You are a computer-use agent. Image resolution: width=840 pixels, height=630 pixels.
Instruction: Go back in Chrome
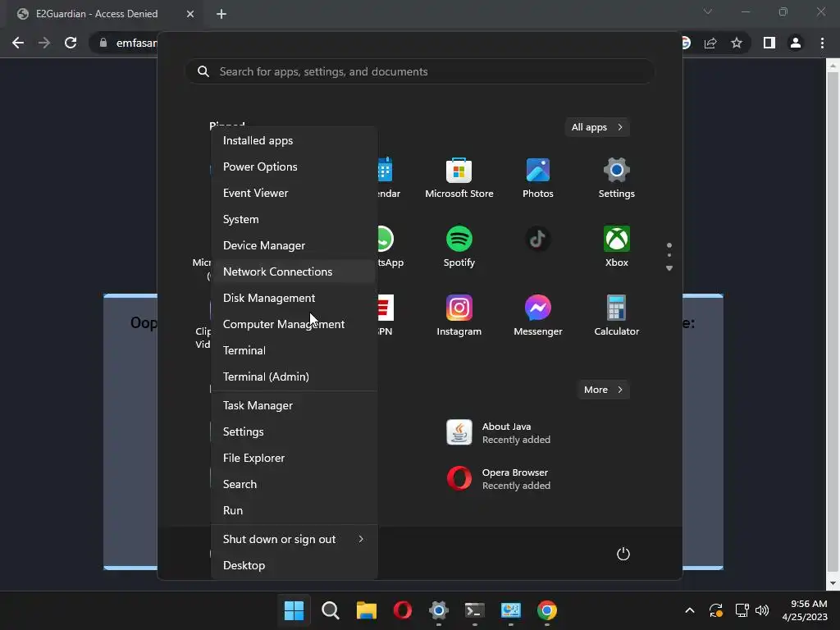click(x=18, y=43)
